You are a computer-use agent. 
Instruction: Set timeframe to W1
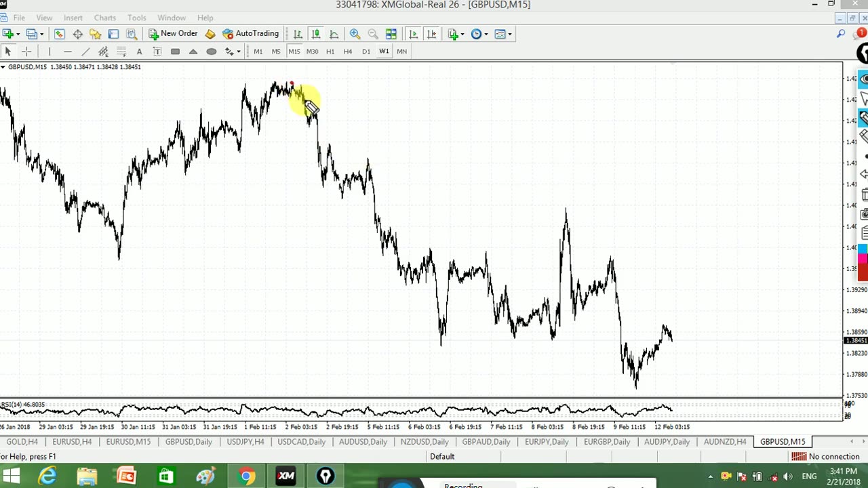(x=384, y=52)
